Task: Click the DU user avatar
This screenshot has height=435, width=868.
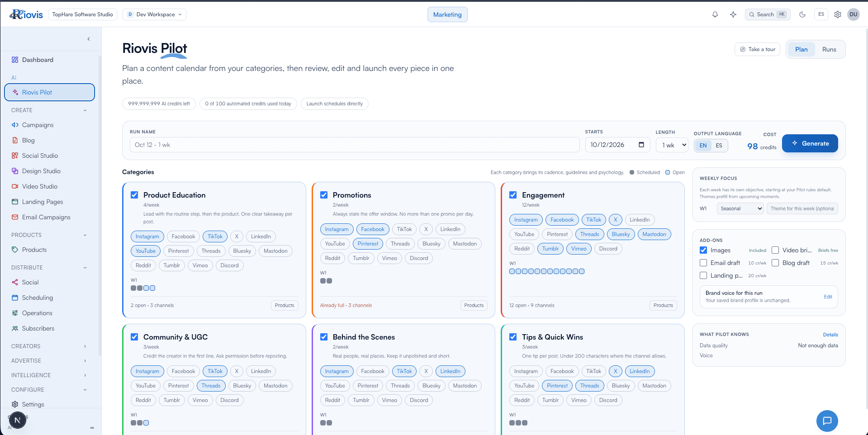Action: coord(854,14)
